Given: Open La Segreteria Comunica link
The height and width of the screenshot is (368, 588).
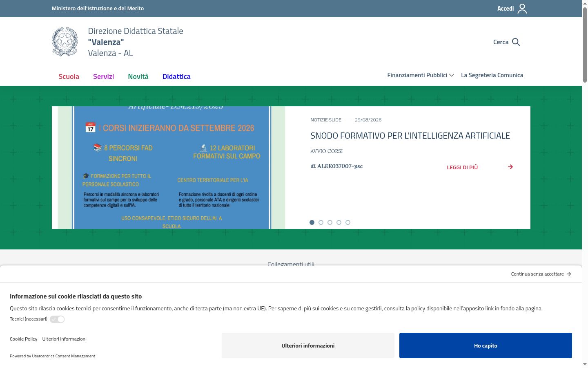Looking at the screenshot, I should pyautogui.click(x=492, y=75).
